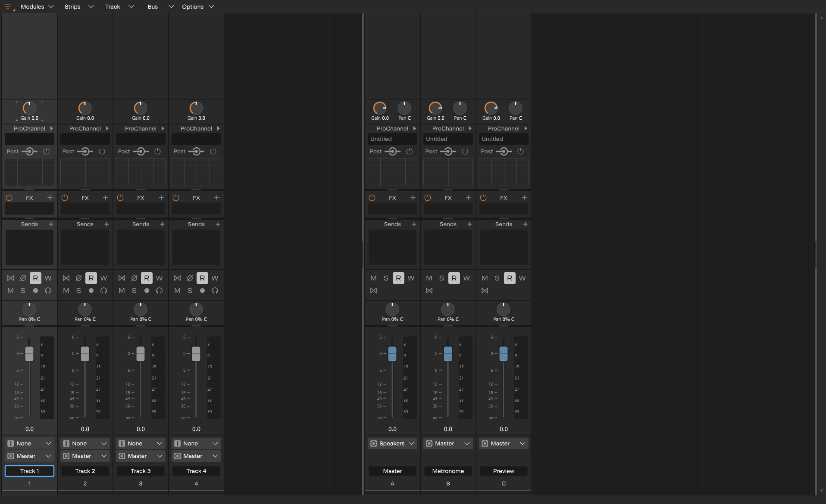Viewport: 826px width, 504px height.
Task: Click headphone monitoring icon on Track 2
Action: (103, 291)
